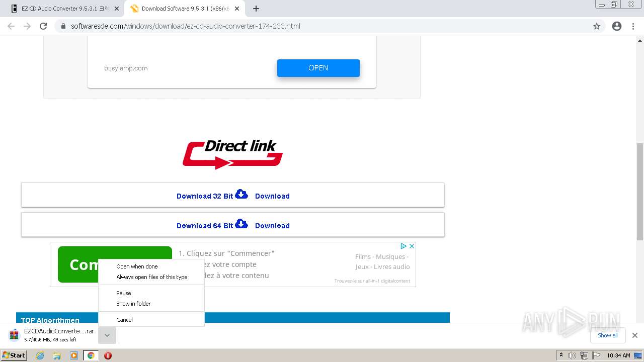The image size is (644, 362).
Task: Open network tray icon
Action: click(584, 355)
